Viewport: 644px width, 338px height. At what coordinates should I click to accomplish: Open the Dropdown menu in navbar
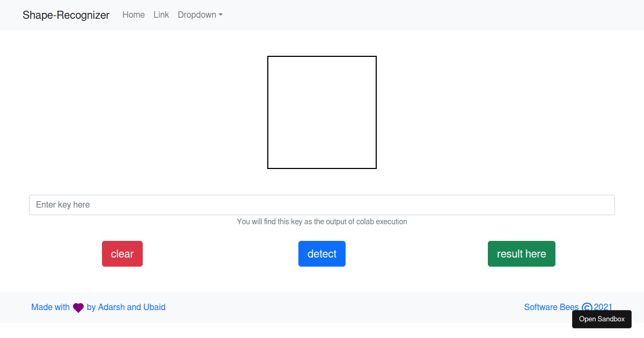point(200,14)
